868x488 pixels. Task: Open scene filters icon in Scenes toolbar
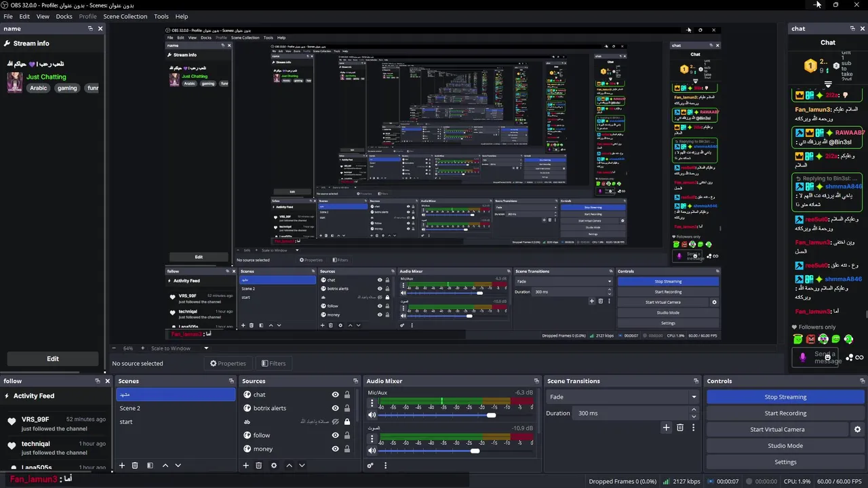pyautogui.click(x=150, y=466)
